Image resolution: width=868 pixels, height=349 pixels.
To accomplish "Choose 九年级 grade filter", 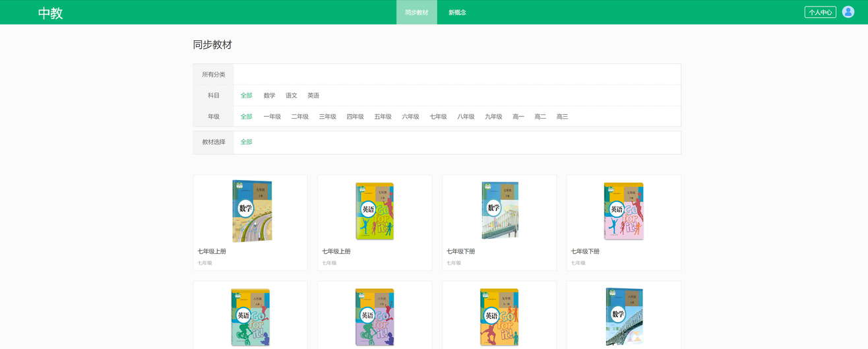I will coord(493,117).
